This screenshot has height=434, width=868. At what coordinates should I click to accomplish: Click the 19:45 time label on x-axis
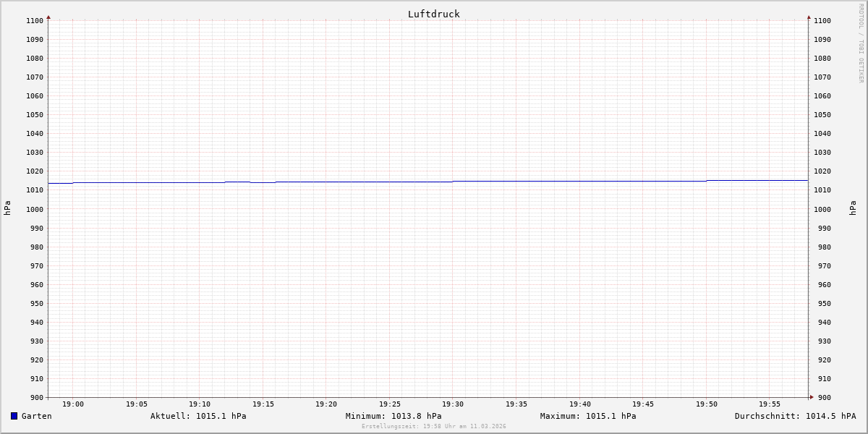click(643, 404)
